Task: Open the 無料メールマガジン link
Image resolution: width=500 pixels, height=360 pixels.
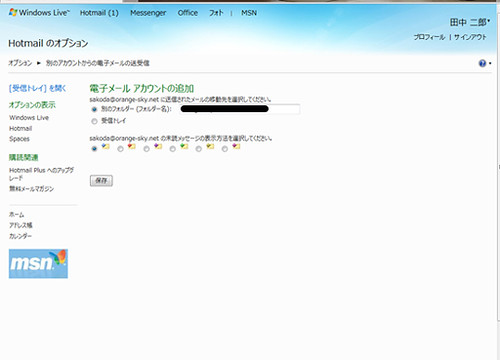Action: 31,189
